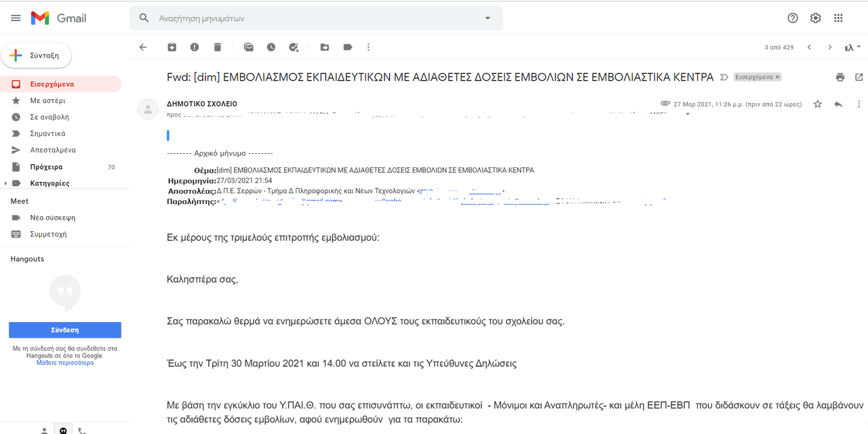868x434 pixels.
Task: Click sender name ΔΗΜΟΤΙΚΟ ΣΧΟΛΕΙΟ
Action: (x=202, y=104)
